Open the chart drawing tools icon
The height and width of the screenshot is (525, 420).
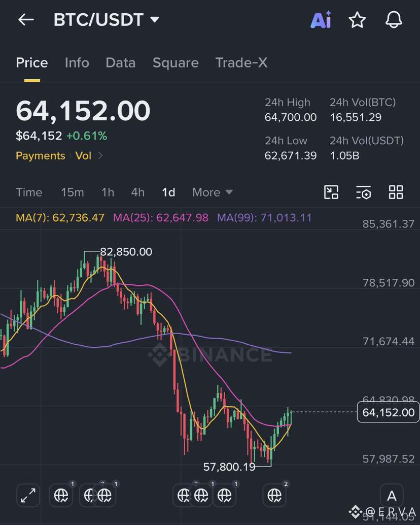(331, 192)
